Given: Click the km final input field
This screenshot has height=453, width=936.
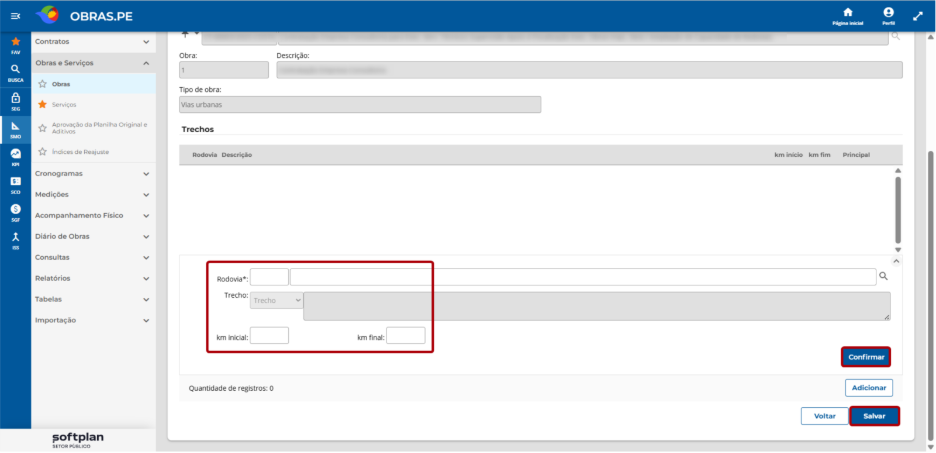Looking at the screenshot, I should click(406, 335).
